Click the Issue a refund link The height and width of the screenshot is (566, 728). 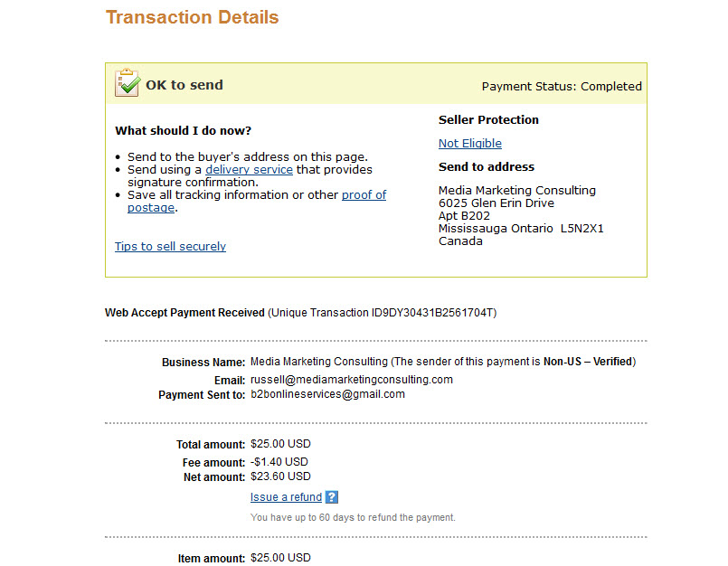286,496
